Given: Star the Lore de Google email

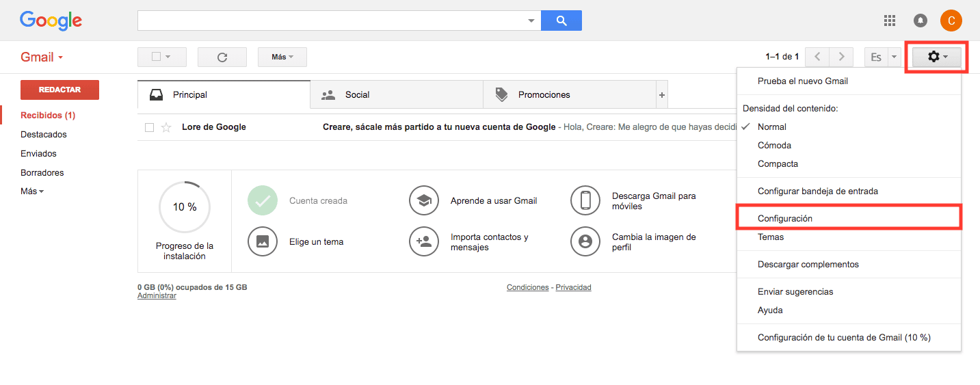Looking at the screenshot, I should 166,127.
